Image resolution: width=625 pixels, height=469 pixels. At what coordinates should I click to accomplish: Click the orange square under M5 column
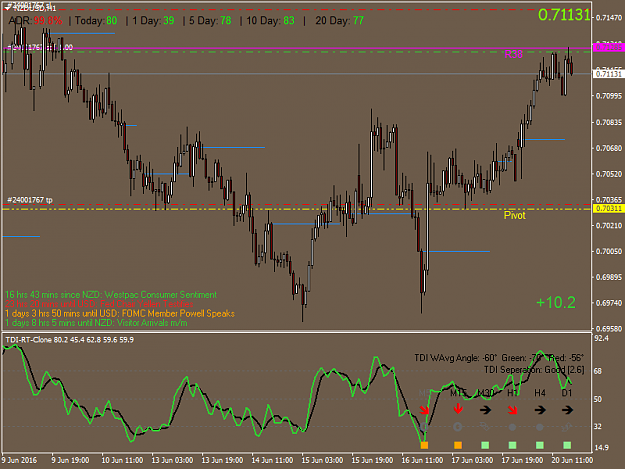424,445
